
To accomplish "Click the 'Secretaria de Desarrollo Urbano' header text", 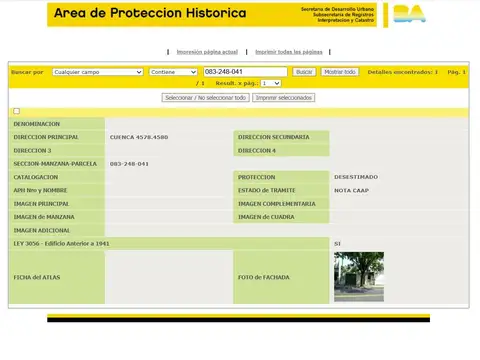I will pos(337,9).
